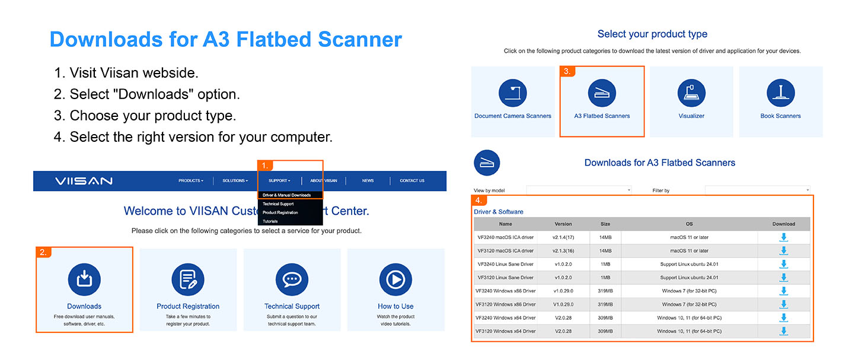Click version v2.1.4(17) cell
The width and height of the screenshot is (868, 356).
click(x=563, y=237)
